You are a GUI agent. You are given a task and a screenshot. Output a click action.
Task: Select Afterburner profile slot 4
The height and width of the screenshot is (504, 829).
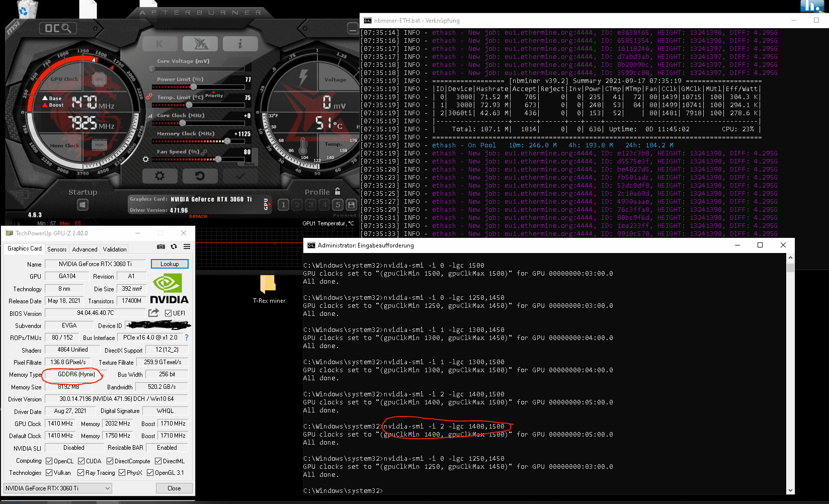[x=324, y=205]
